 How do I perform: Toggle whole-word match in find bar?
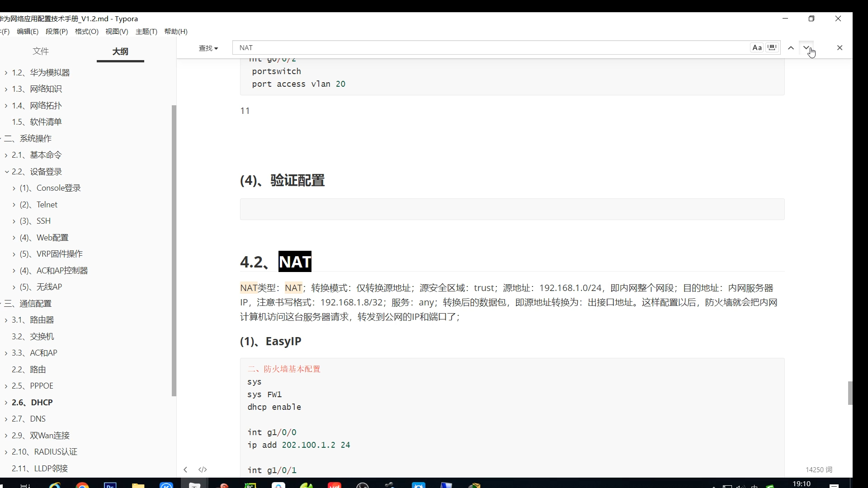pos(772,47)
